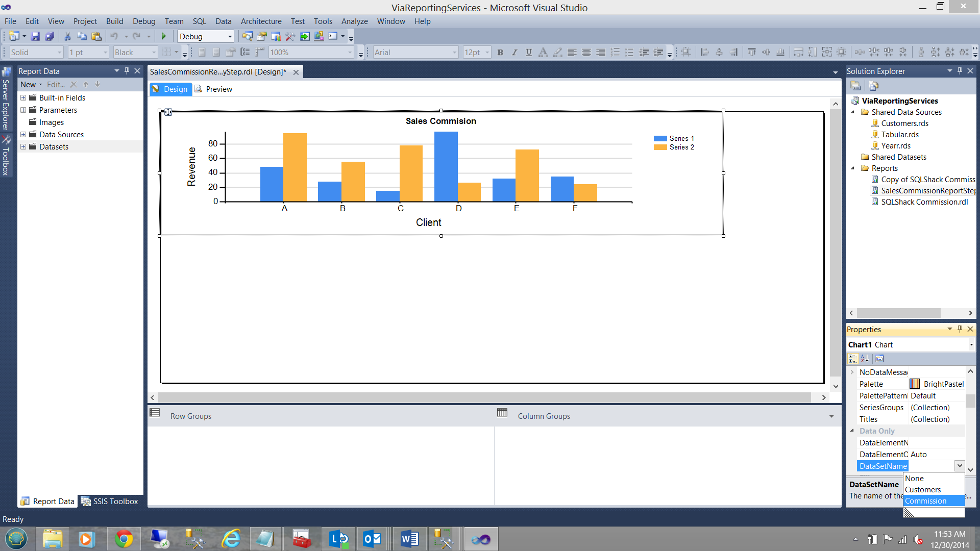This screenshot has width=980, height=551.
Task: Click the Paste clipboard icon
Action: click(x=96, y=36)
